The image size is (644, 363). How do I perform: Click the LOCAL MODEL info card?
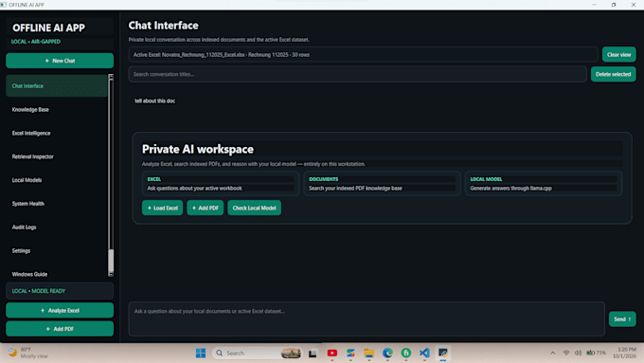click(x=544, y=183)
